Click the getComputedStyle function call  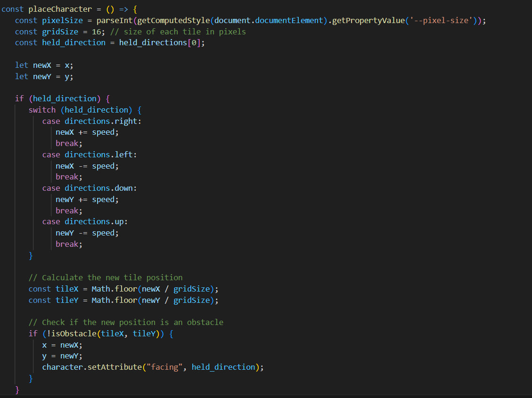coord(173,21)
